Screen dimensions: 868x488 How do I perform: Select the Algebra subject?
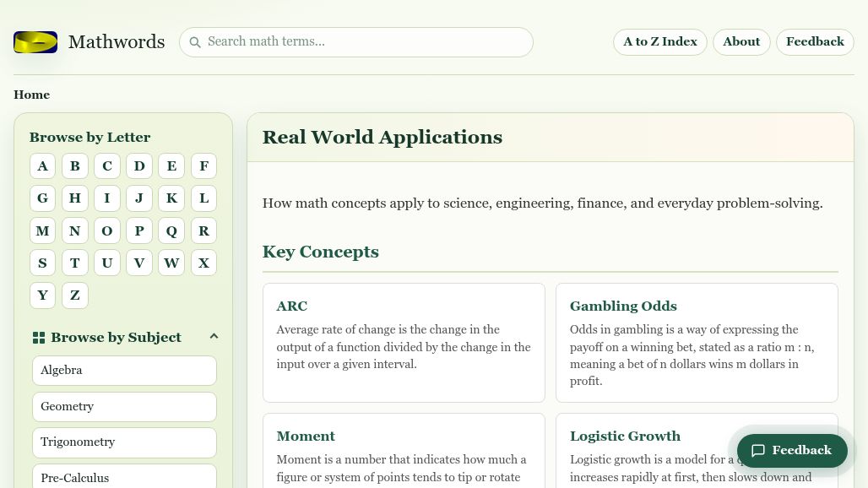124,371
